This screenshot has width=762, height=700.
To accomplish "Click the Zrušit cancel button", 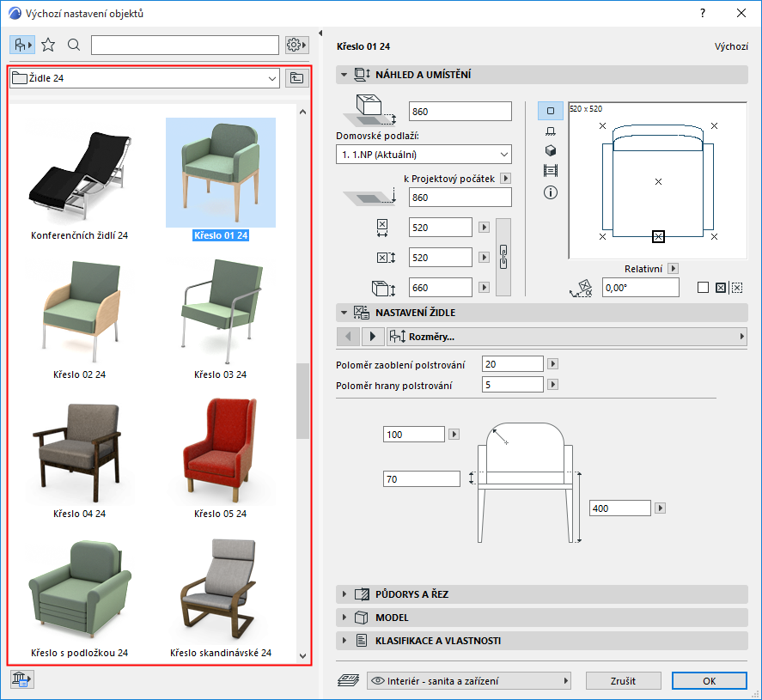I will 624,681.
